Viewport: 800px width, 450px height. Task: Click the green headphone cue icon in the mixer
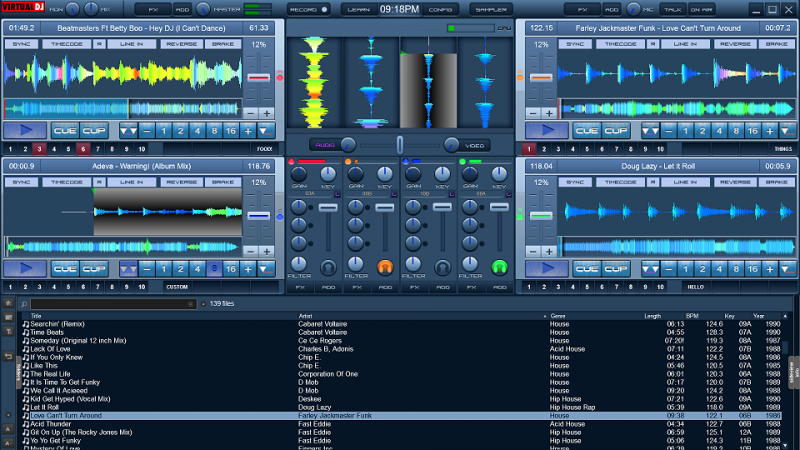click(499, 267)
